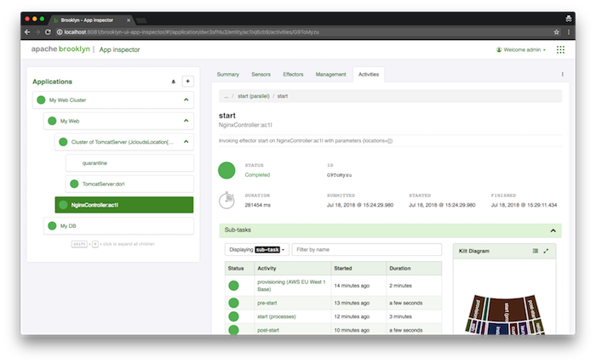This screenshot has width=596, height=364.
Task: Click the start (parallel) breadcrumb link
Action: click(x=255, y=96)
